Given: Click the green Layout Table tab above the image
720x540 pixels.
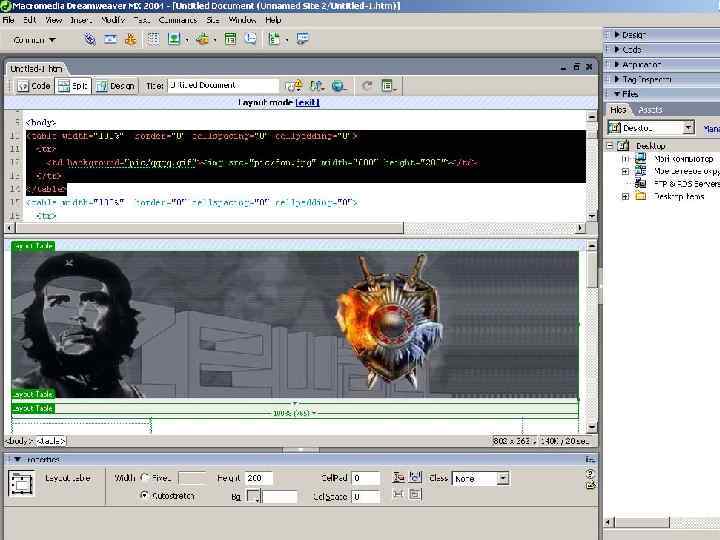Looking at the screenshot, I should click(33, 246).
